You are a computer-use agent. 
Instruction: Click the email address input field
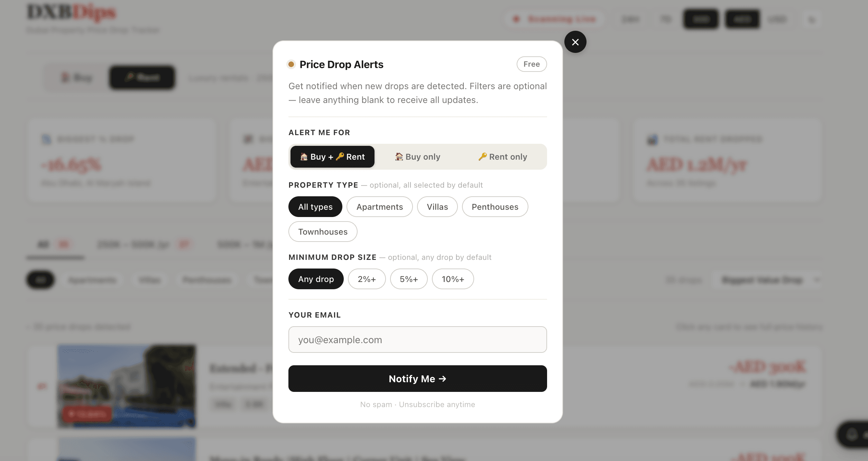pos(417,339)
